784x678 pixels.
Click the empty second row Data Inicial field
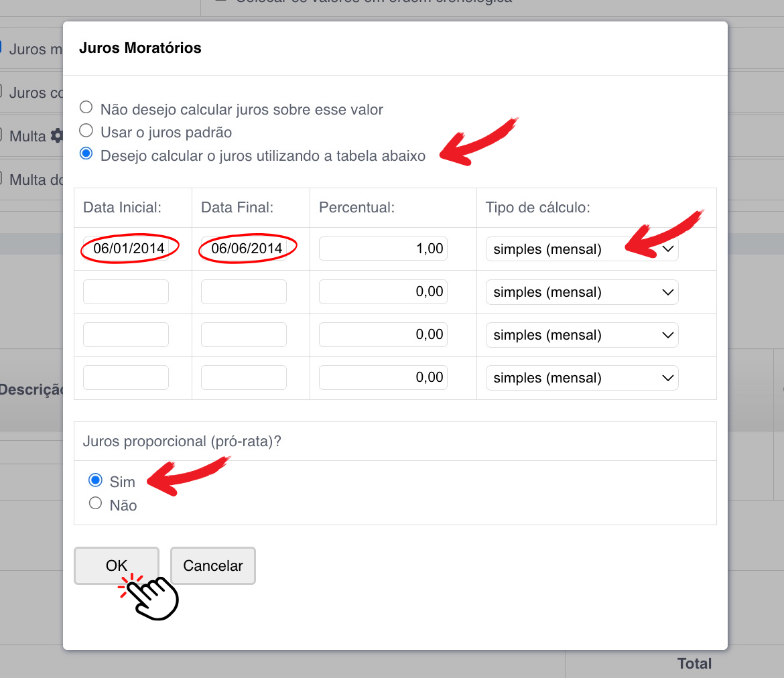coord(126,292)
